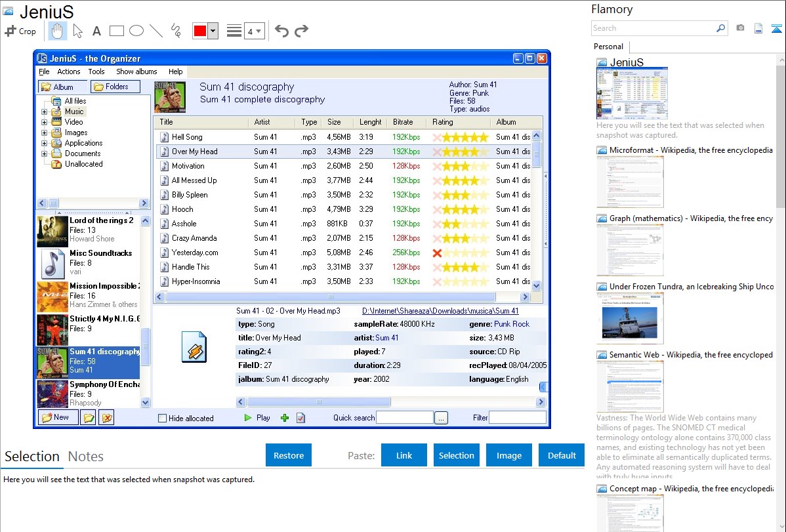Screen dimensions: 786x532
Task: Toggle the Hide allocated checkbox
Action: point(163,418)
